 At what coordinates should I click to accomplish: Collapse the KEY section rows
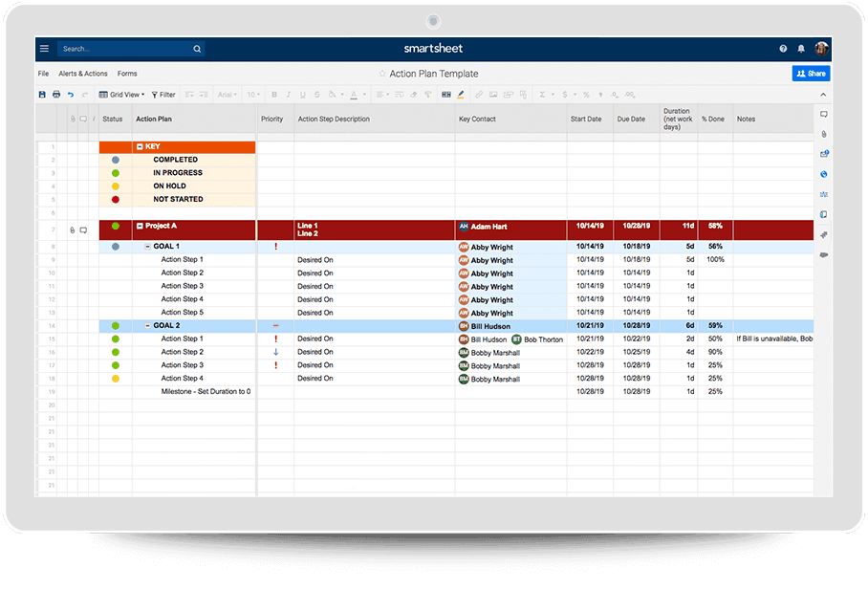pos(140,147)
